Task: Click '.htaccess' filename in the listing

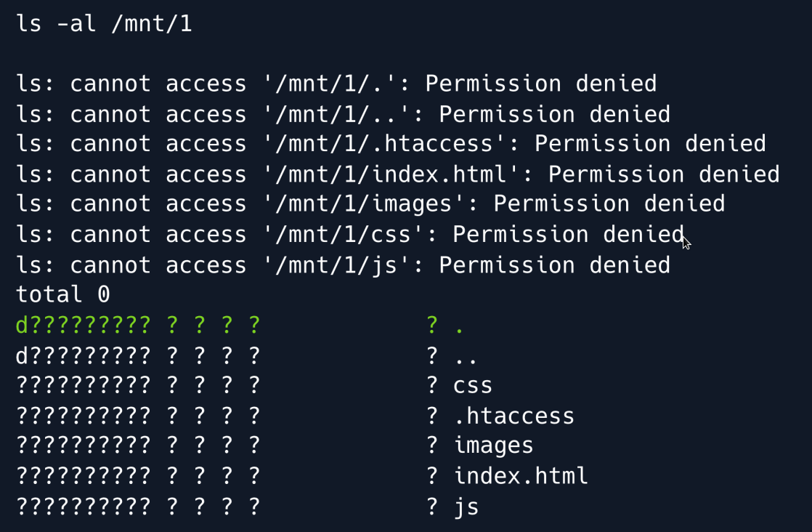Action: pyautogui.click(x=513, y=416)
